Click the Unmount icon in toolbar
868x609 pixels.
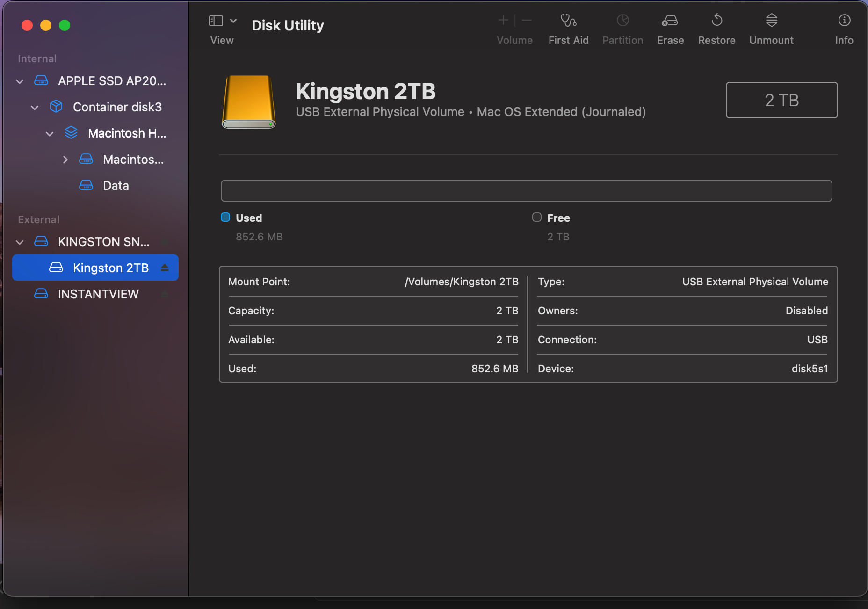772,20
